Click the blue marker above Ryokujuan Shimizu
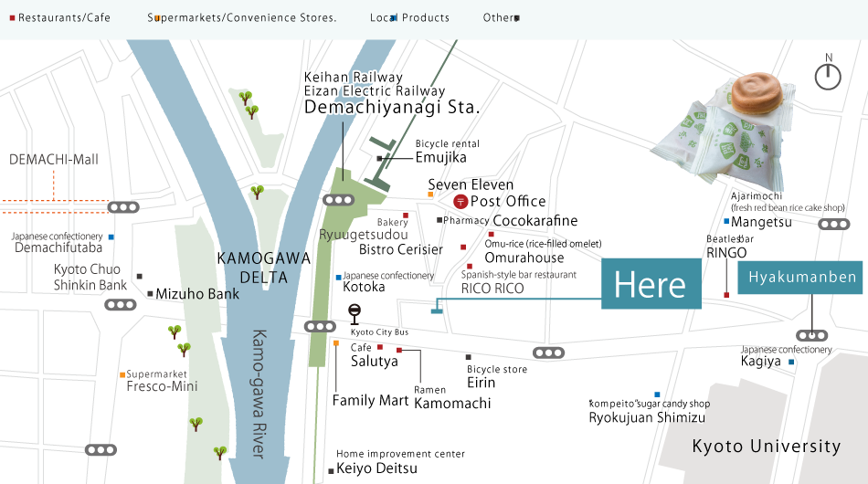The width and height of the screenshot is (868, 484). point(657,395)
